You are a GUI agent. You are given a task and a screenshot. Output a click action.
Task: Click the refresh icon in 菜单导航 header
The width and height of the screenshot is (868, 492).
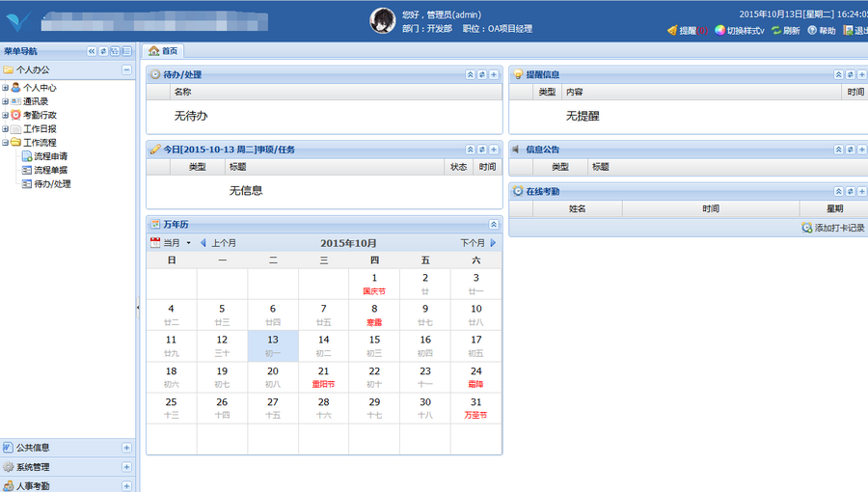103,51
